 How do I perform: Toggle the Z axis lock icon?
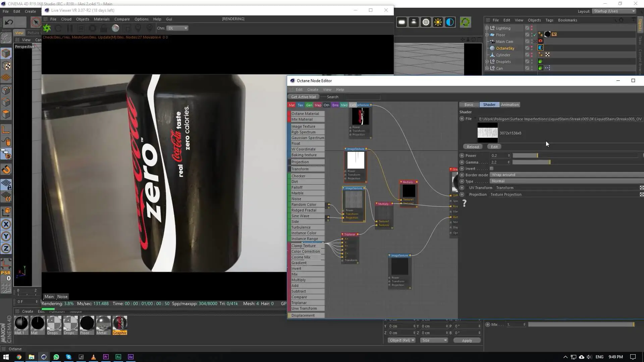(6, 248)
